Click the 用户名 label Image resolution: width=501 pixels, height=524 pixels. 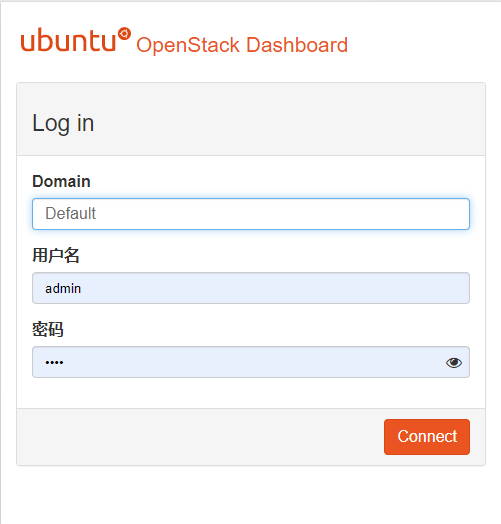[56, 255]
